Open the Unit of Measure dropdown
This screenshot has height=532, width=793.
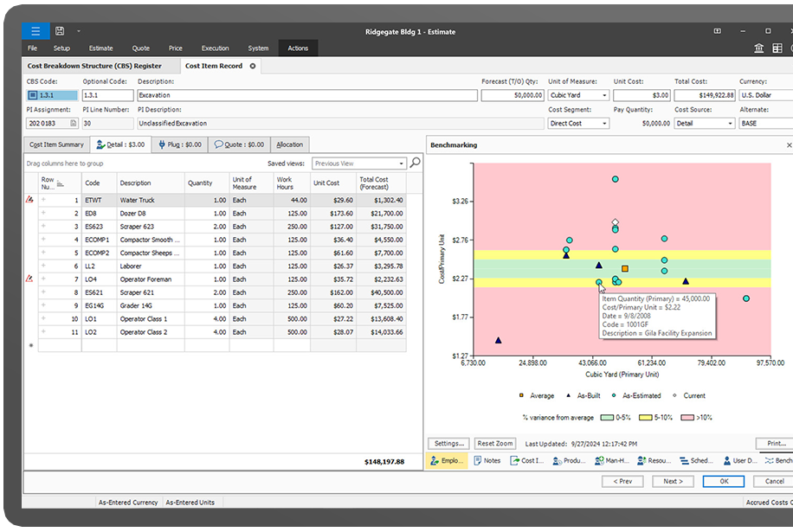pos(604,95)
